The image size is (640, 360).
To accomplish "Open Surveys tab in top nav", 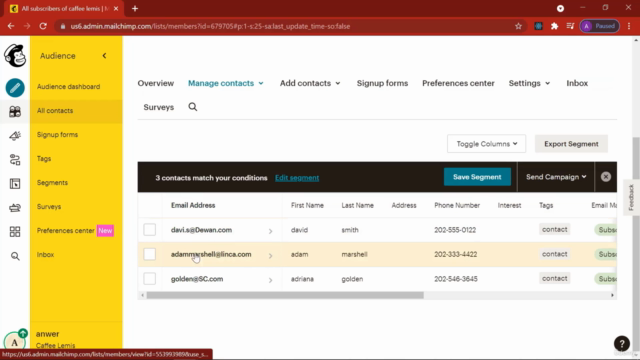I will pos(158,107).
